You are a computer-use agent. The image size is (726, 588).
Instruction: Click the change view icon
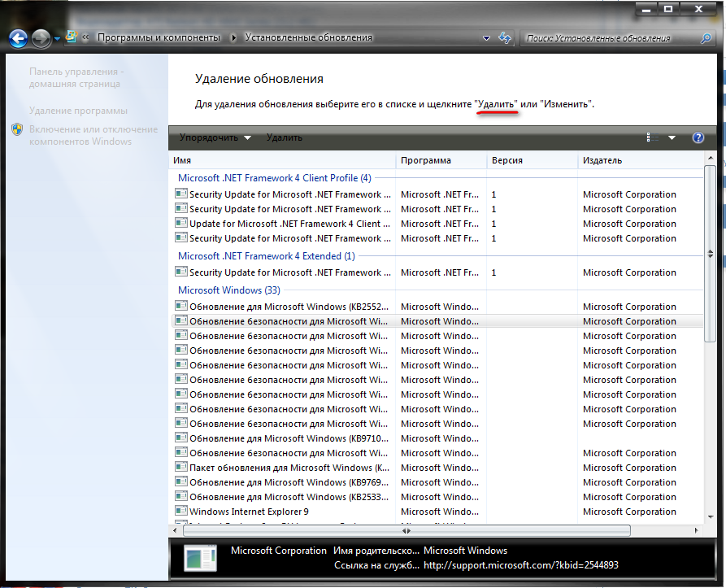(652, 137)
